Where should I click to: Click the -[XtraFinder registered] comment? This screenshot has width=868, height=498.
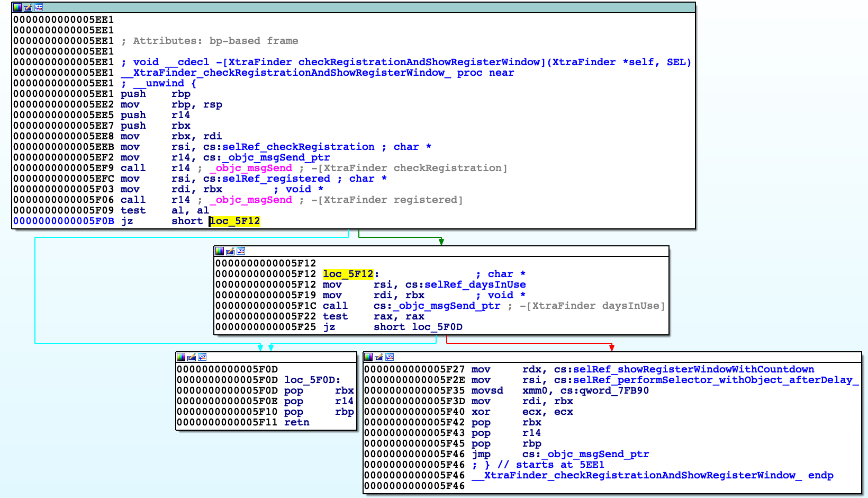tap(387, 200)
